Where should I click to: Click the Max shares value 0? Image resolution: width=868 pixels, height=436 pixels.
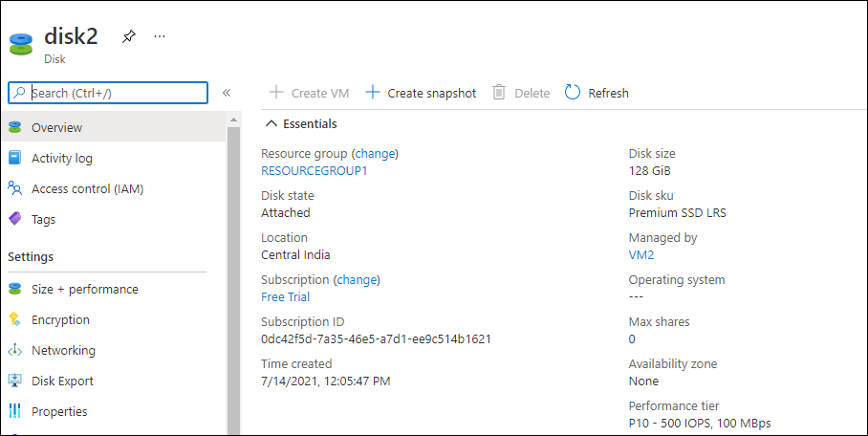[632, 339]
